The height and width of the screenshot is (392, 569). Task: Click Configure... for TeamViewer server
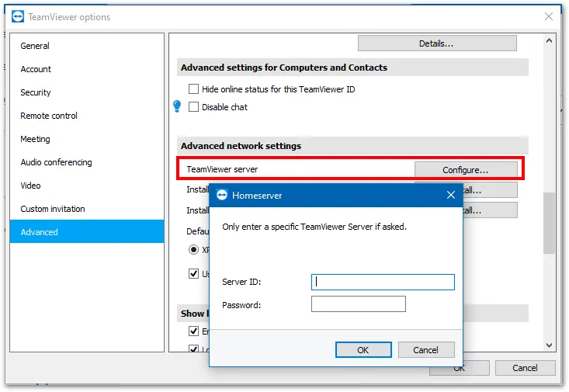(466, 170)
